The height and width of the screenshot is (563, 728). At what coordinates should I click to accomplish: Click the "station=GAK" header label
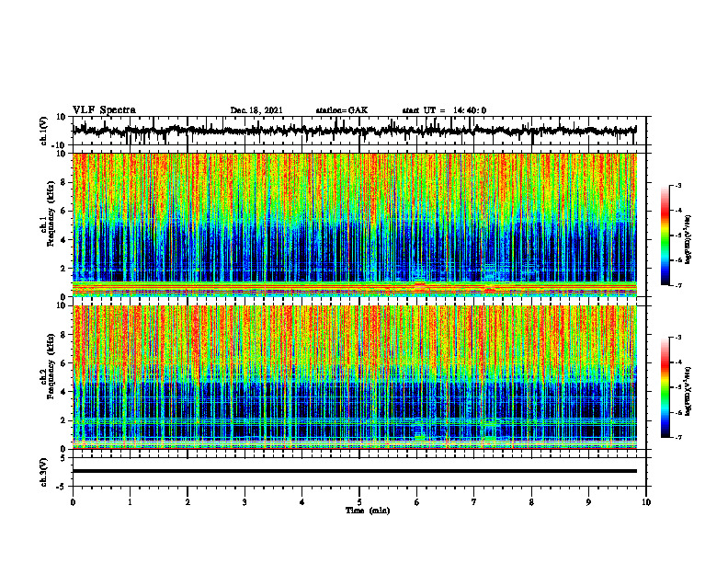[x=342, y=110]
